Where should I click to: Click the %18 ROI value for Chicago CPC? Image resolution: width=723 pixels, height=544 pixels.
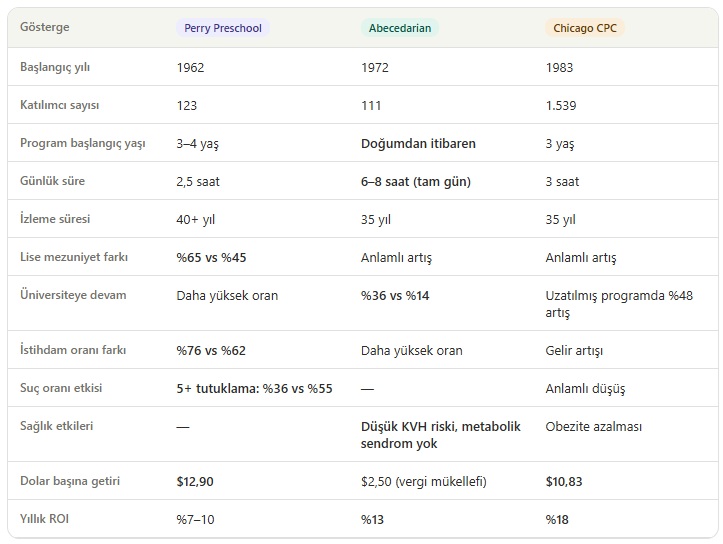click(558, 520)
